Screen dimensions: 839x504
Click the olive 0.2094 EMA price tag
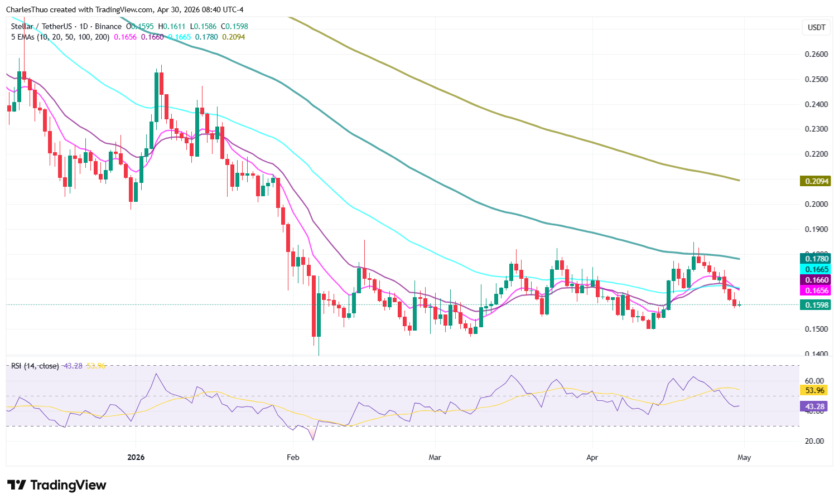[815, 181]
